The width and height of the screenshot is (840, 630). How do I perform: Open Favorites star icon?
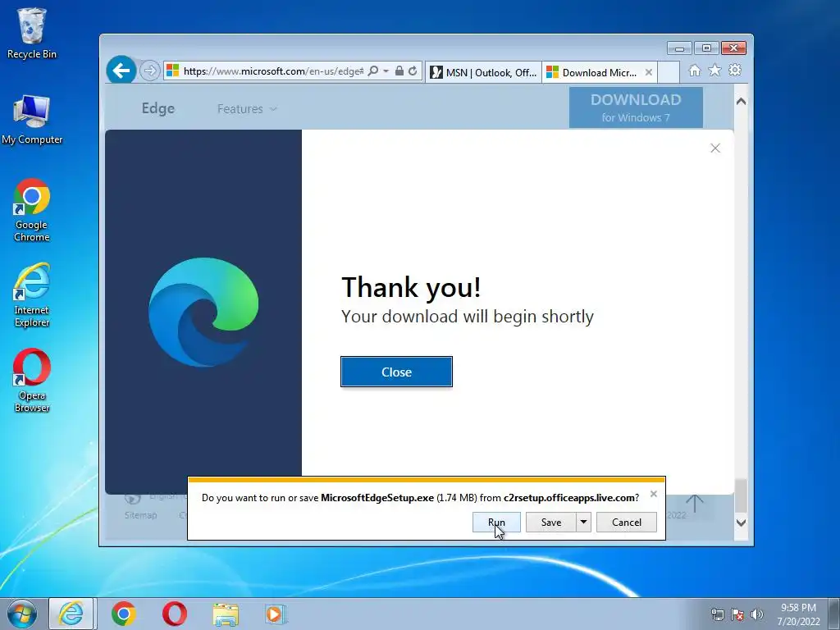714,71
